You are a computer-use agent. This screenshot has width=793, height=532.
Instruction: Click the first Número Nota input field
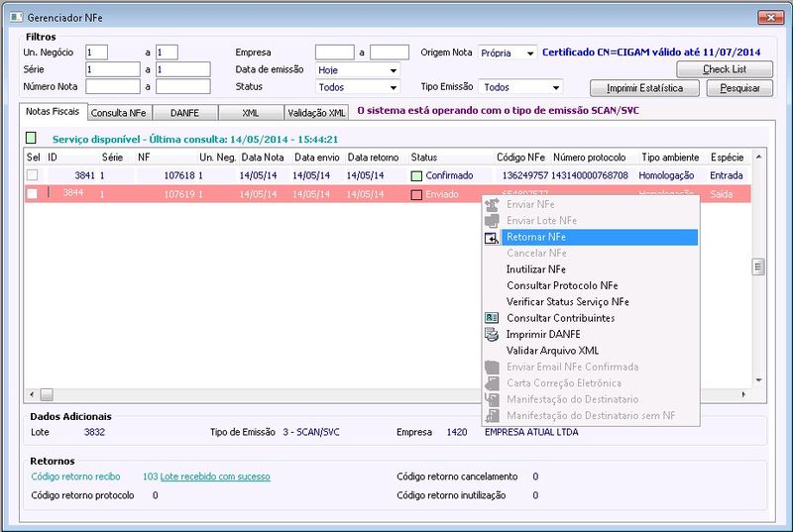coord(112,86)
